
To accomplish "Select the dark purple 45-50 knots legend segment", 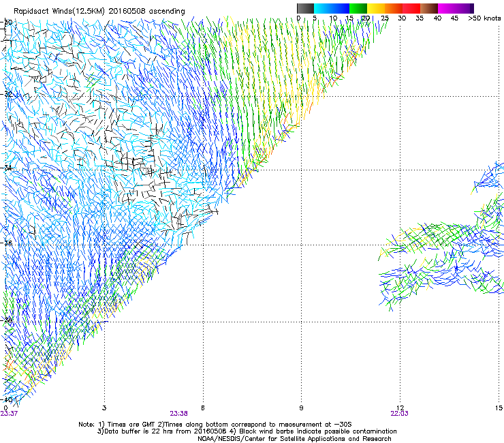I will [x=464, y=8].
